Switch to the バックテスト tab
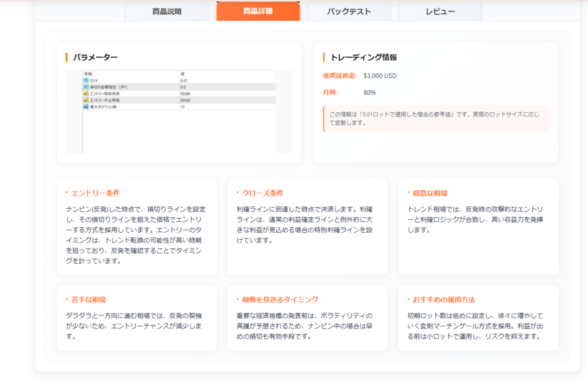Image resolution: width=588 pixels, height=386 pixels. tap(349, 11)
